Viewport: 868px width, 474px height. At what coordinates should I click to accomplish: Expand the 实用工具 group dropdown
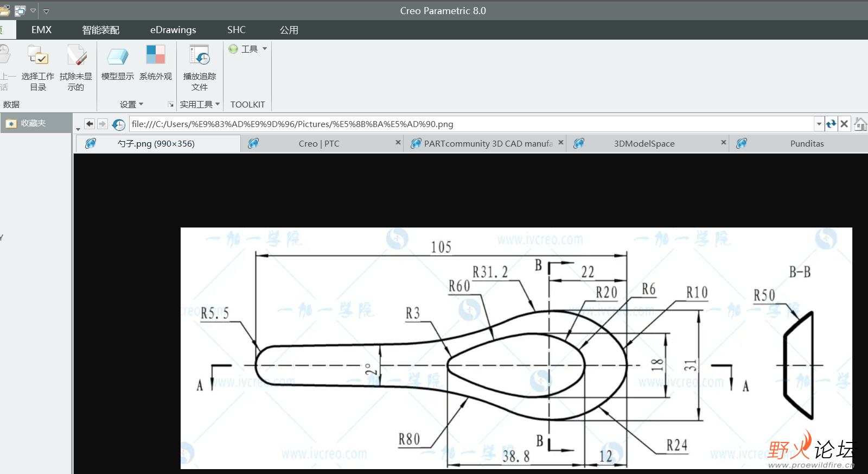[200, 104]
